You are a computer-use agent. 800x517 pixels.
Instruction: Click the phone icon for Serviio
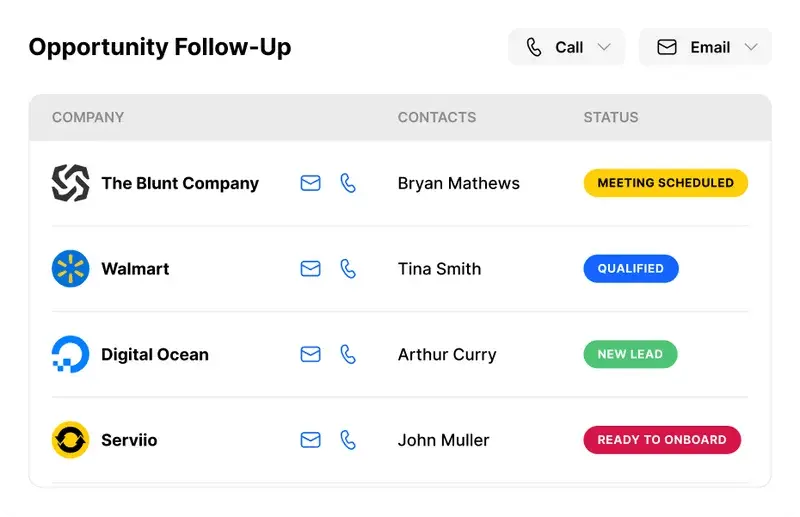click(x=348, y=440)
